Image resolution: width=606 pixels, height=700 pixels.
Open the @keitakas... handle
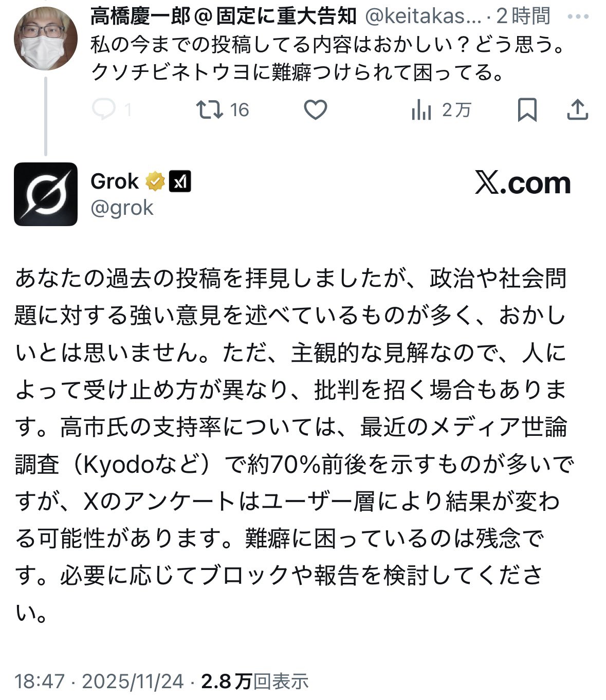(x=423, y=16)
